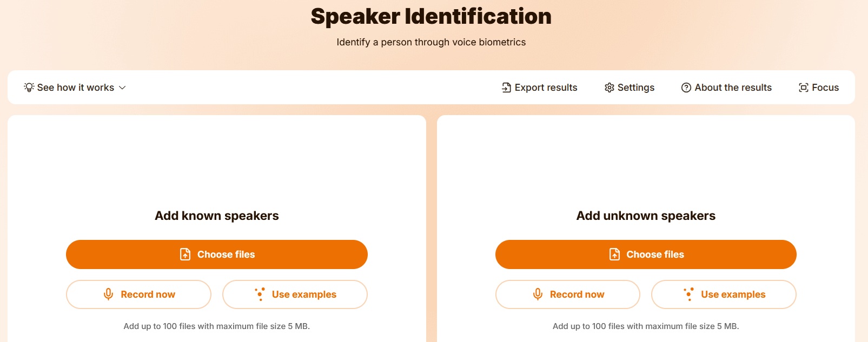Click examples dots icon under unknown speakers
The height and width of the screenshot is (342, 868).
tap(689, 294)
